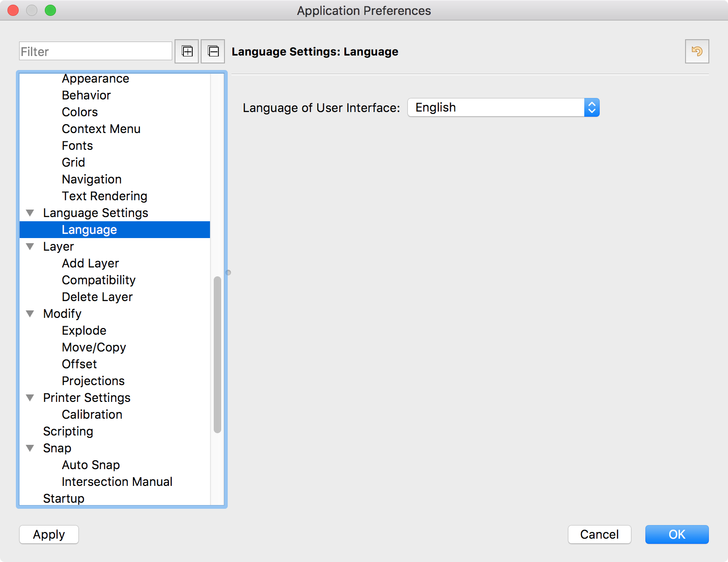Collapse the Layer tree section
This screenshot has height=562, width=728.
30,246
